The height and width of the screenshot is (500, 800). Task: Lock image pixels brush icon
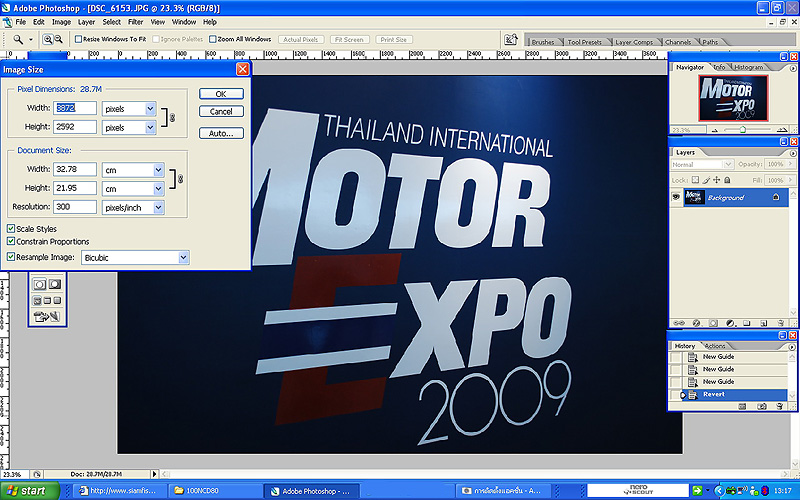coord(706,180)
